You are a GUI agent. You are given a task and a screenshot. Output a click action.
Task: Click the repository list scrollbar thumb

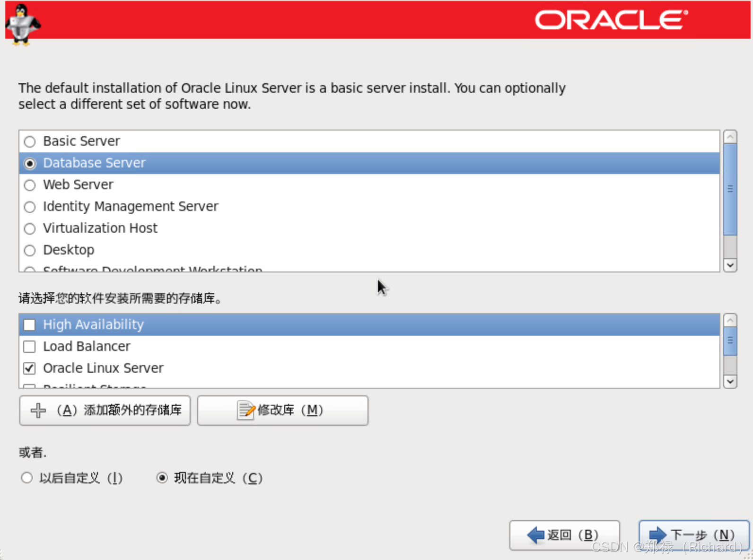[x=730, y=341]
